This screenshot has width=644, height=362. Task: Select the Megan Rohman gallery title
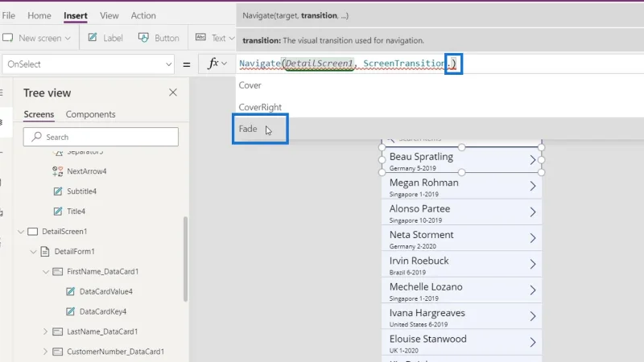pyautogui.click(x=424, y=183)
